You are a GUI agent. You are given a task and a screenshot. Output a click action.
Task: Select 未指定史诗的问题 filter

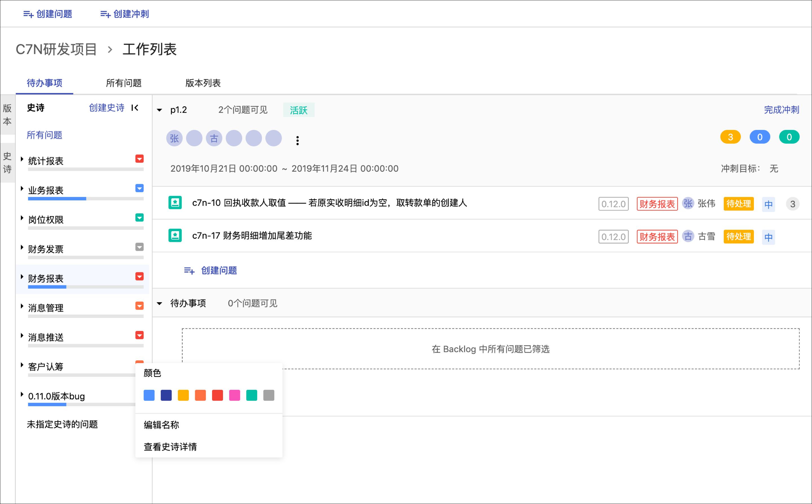pyautogui.click(x=62, y=424)
